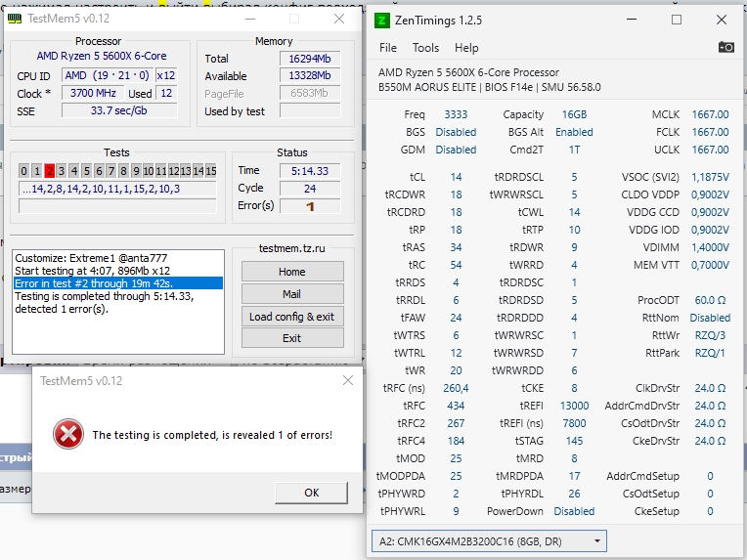Click the processor name AMD Ryzen 5 5600X 6-Core
Screen dimensions: 747x560
pyautogui.click(x=102, y=56)
